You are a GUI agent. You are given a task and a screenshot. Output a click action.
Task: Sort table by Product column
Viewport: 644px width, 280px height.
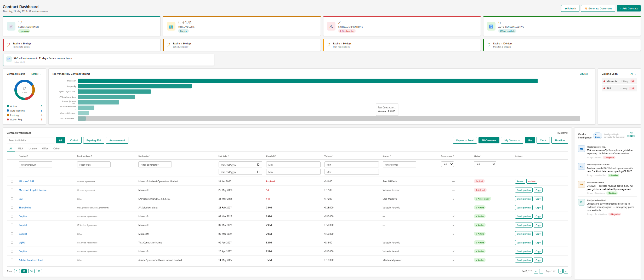pos(24,156)
